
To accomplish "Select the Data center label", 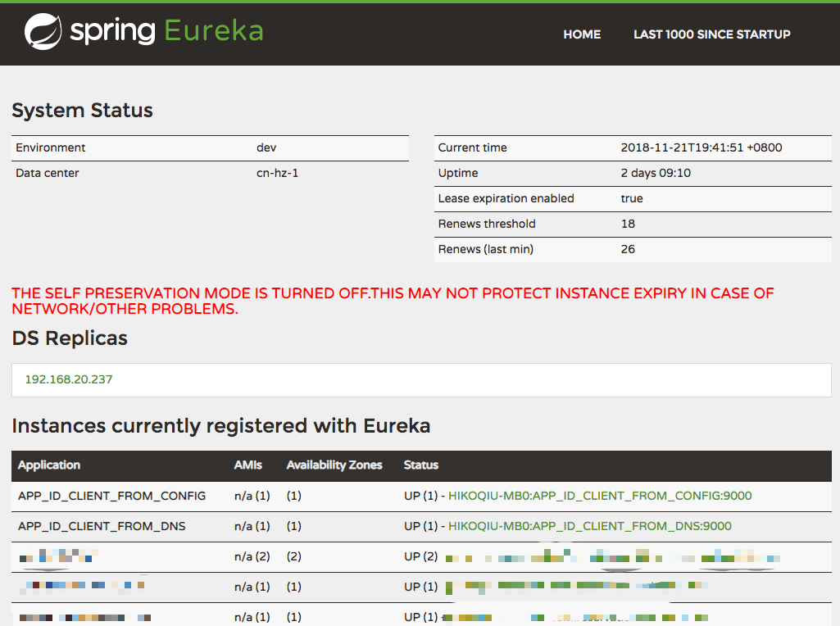I will 48,173.
